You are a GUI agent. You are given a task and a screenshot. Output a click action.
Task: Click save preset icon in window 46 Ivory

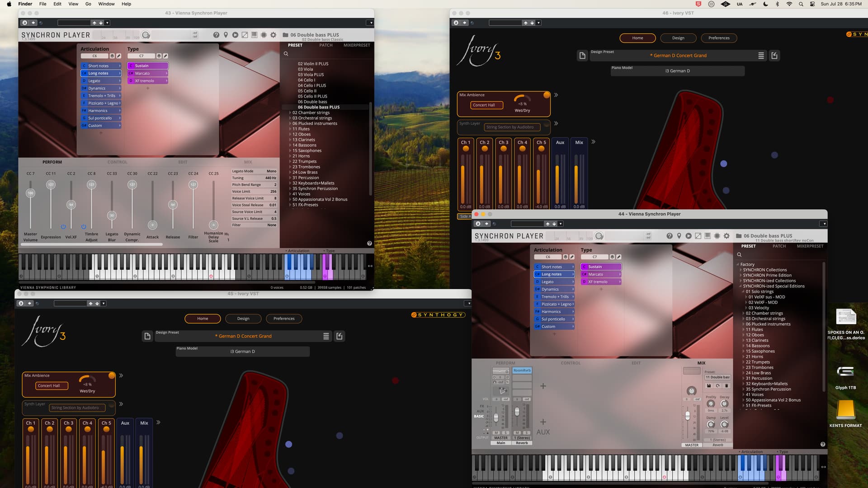pyautogui.click(x=774, y=56)
